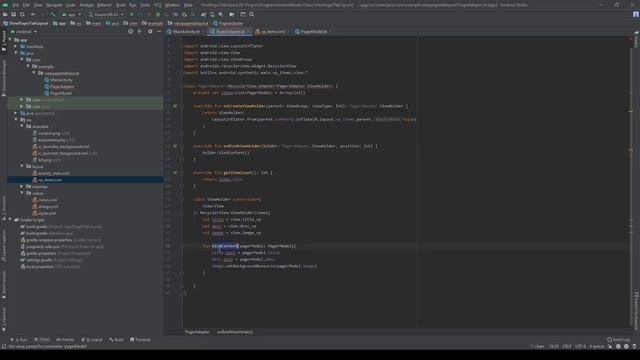
Task: Open the device selector dropdown
Action: tap(106, 14)
